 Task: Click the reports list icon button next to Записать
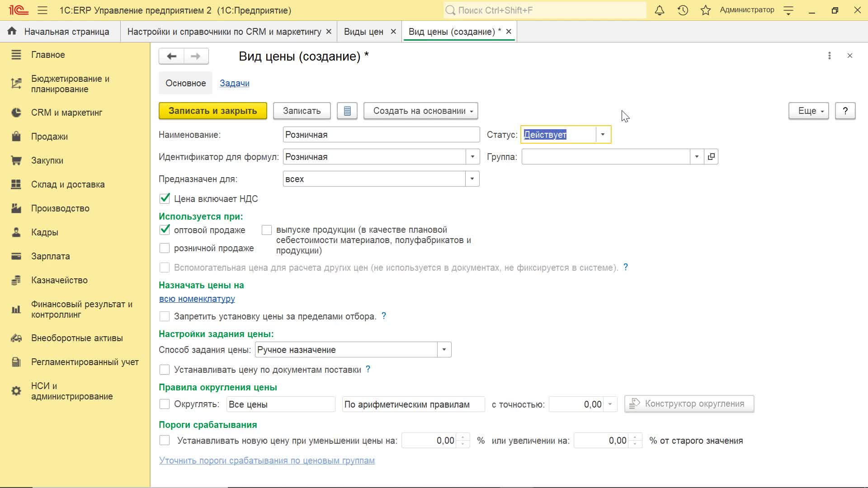pyautogui.click(x=347, y=111)
